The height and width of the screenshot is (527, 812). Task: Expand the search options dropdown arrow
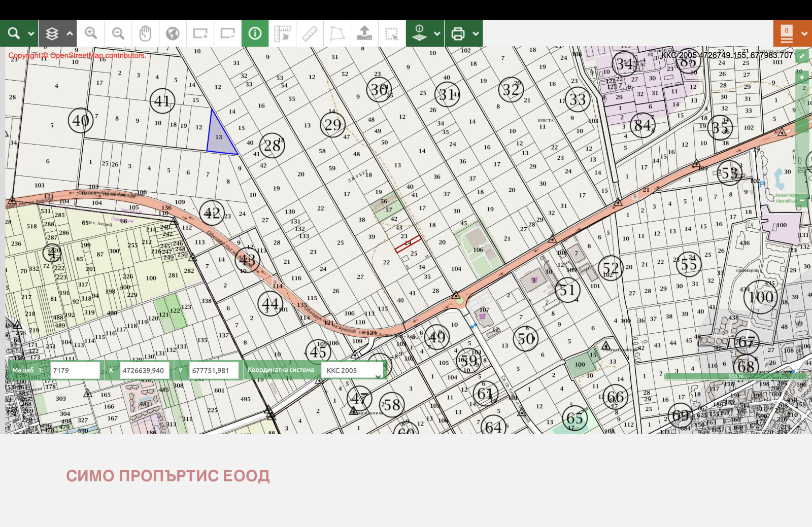point(31,34)
